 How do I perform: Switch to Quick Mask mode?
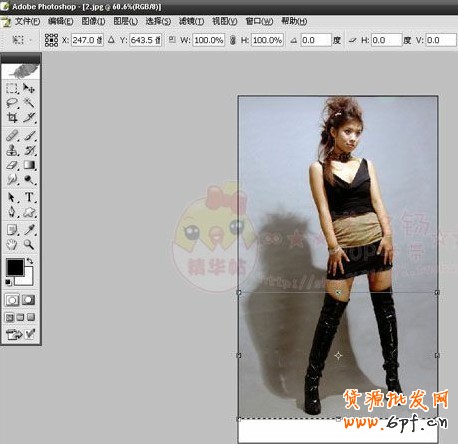click(x=28, y=300)
